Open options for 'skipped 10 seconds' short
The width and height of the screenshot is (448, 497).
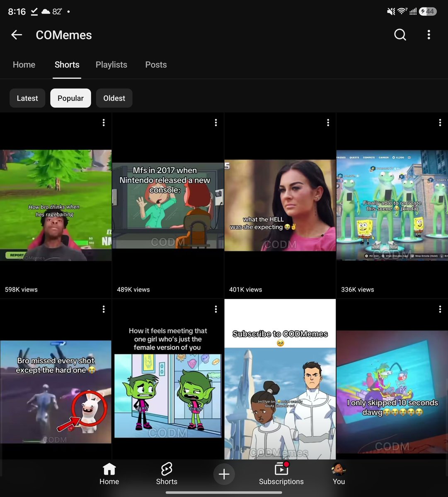pos(440,309)
